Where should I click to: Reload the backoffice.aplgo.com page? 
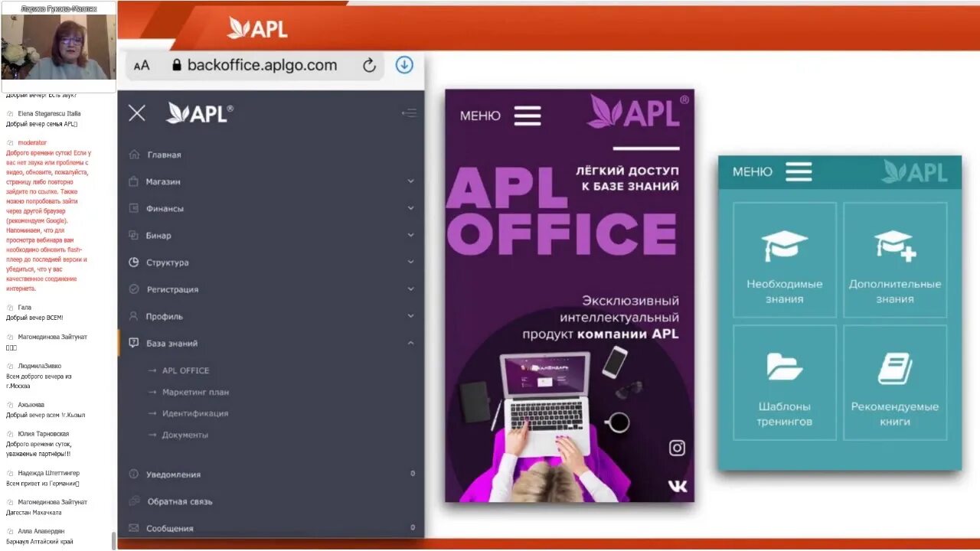point(369,66)
